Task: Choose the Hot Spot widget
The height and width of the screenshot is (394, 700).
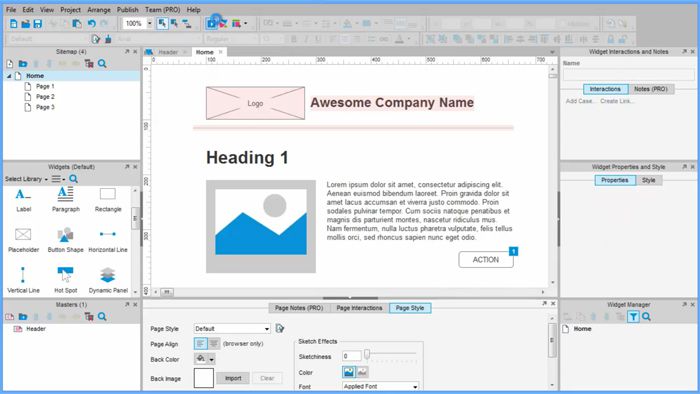Action: click(x=65, y=280)
